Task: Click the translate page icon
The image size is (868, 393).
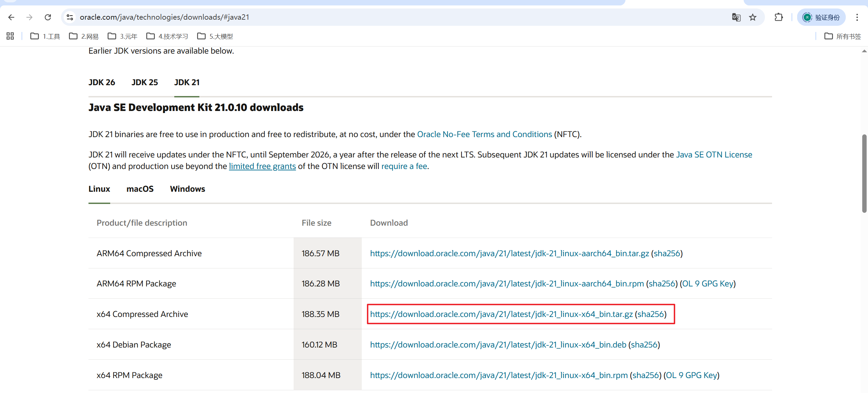Action: click(x=736, y=17)
